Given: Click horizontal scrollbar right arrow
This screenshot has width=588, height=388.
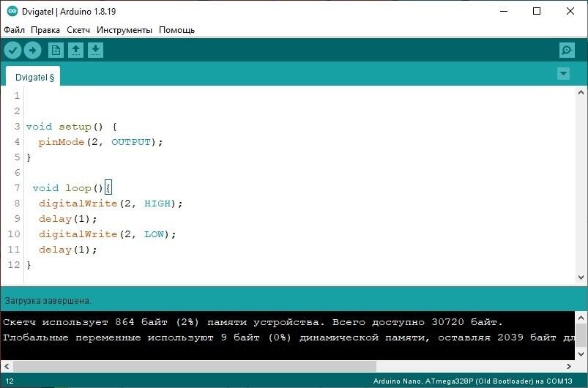Looking at the screenshot, I should pos(569,366).
